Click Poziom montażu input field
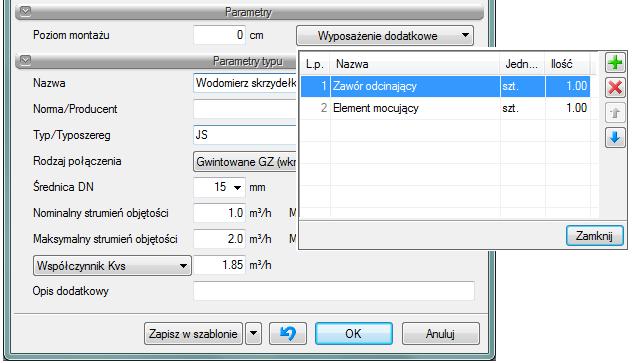 (219, 35)
